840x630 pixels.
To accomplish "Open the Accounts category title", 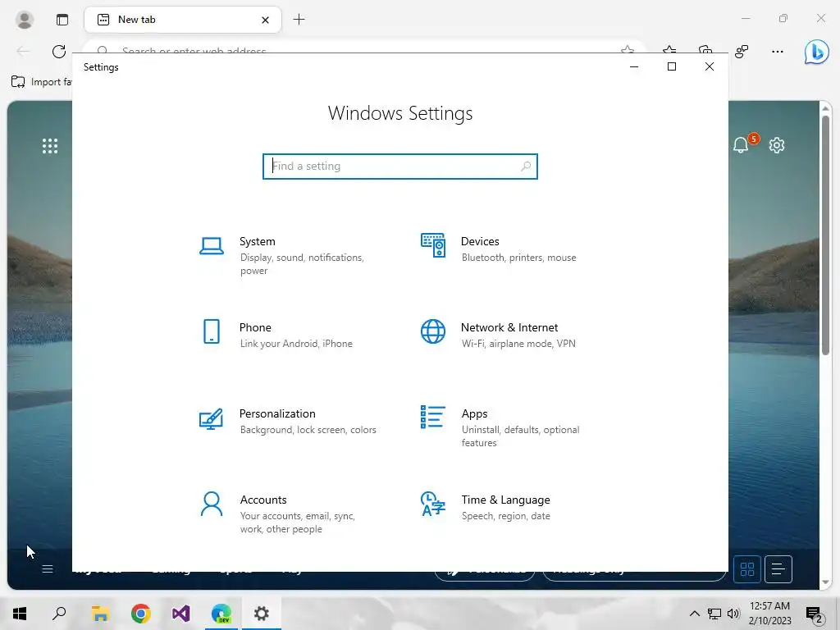I will click(263, 500).
